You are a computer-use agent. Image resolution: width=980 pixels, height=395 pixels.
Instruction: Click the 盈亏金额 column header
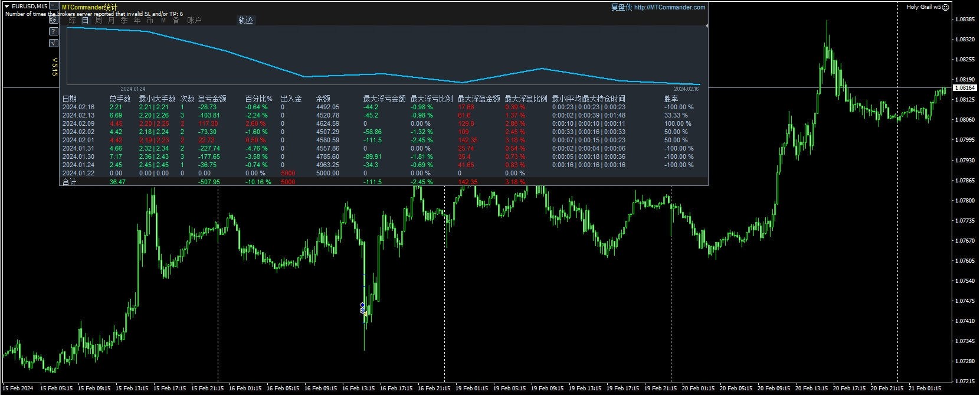pos(212,99)
